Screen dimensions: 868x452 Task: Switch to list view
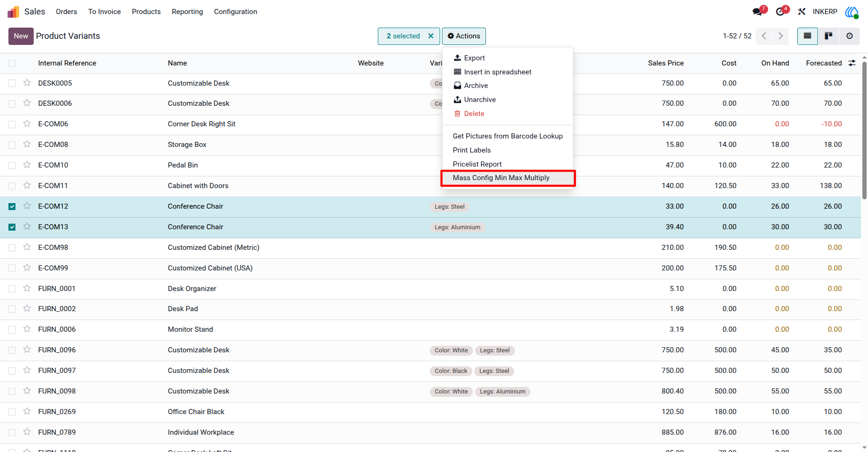point(808,36)
